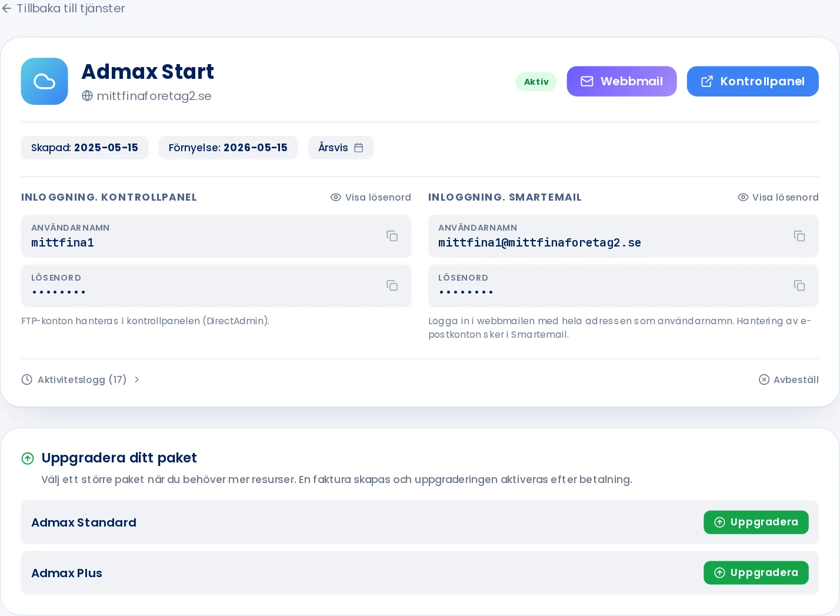This screenshot has height=616, width=840.
Task: Click the Förnyelse: 2026-05-15 date chip
Action: (x=228, y=148)
